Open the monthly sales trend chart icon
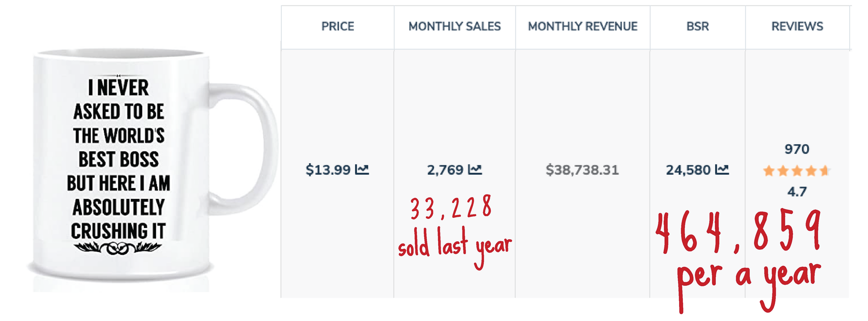Viewport: 868px width, 321px height. [475, 169]
